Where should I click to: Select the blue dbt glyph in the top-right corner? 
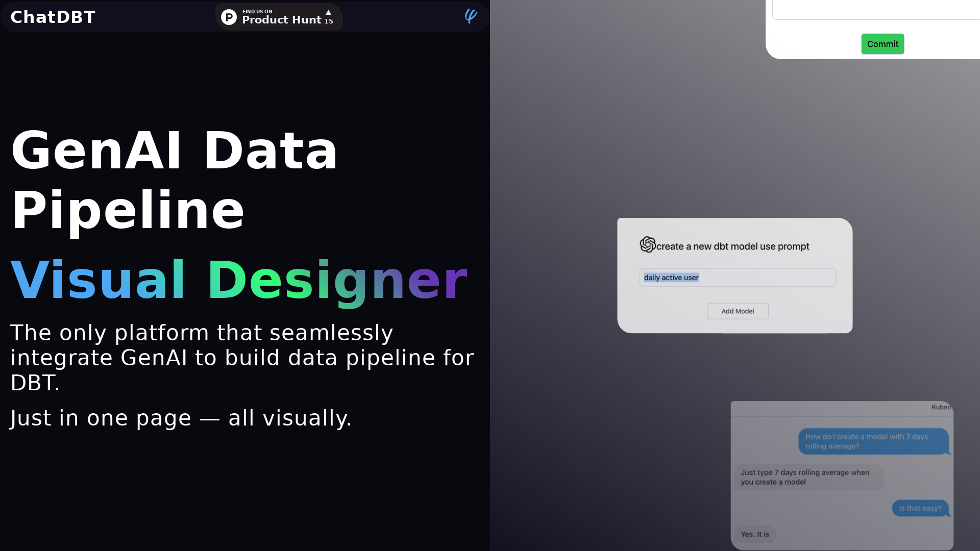(x=470, y=16)
